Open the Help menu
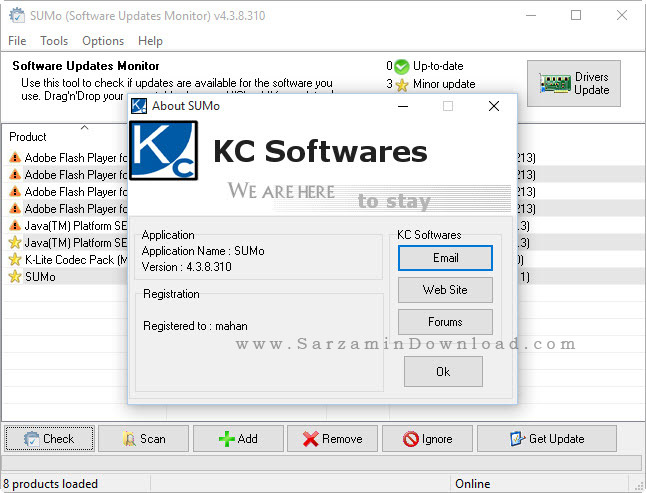This screenshot has width=646, height=493. (150, 41)
